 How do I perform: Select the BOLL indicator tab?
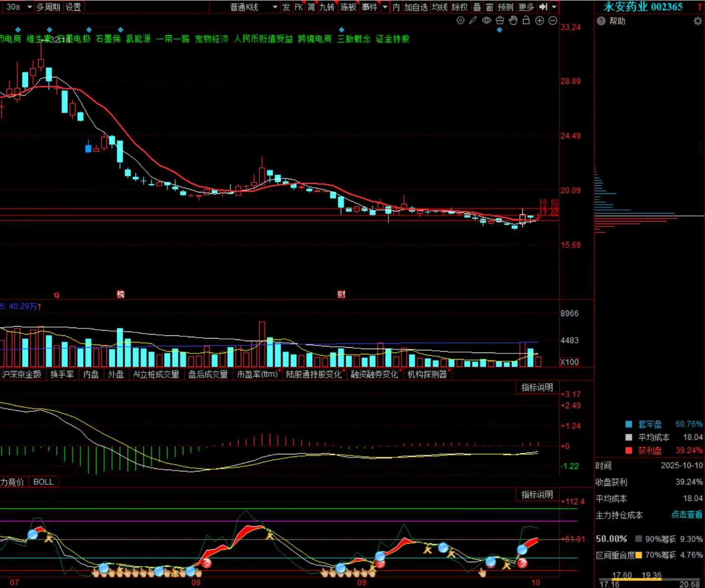[x=43, y=482]
